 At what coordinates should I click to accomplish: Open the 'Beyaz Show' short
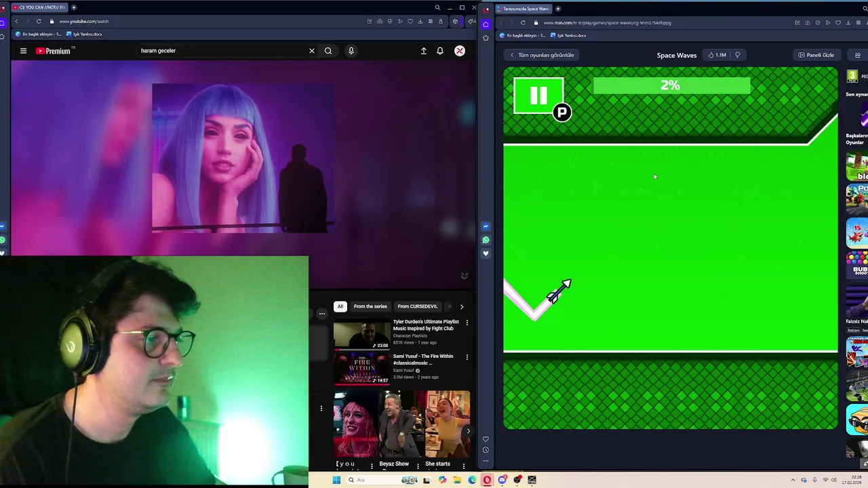coord(401,426)
